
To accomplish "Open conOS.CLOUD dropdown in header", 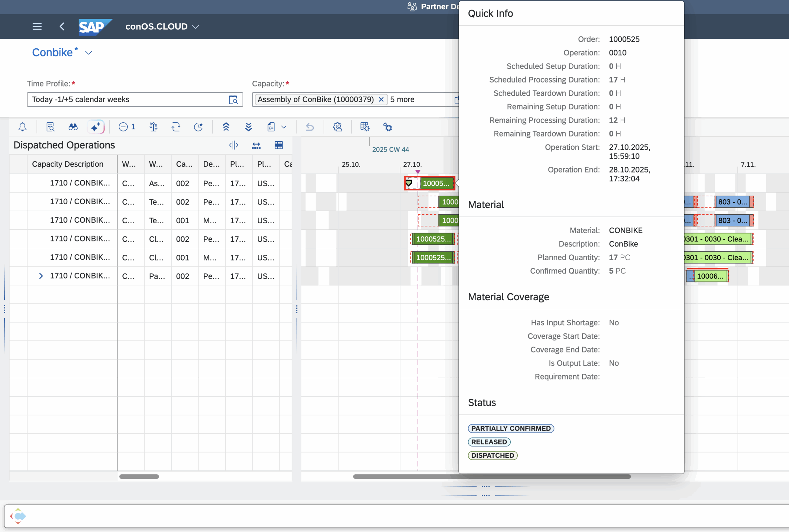I will tap(196, 26).
